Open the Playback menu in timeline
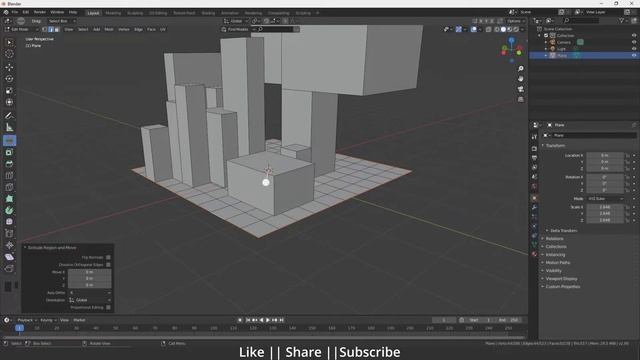The width and height of the screenshot is (640, 360). tap(27, 320)
